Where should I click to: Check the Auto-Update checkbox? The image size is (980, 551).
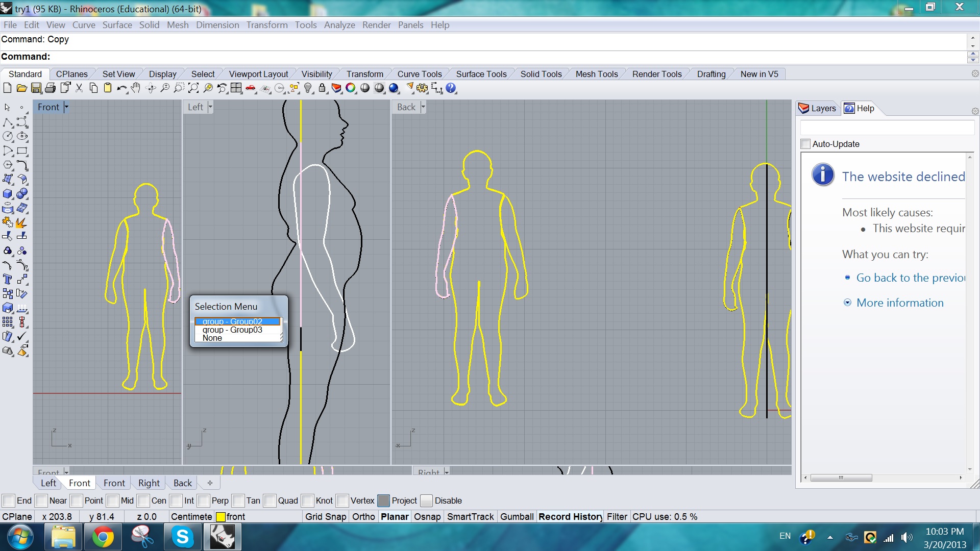[x=805, y=144]
